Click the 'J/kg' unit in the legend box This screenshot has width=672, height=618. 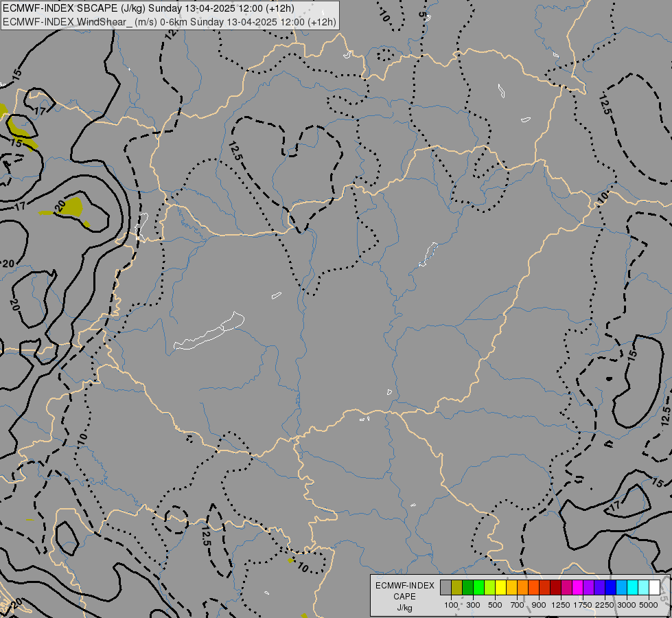tap(404, 608)
